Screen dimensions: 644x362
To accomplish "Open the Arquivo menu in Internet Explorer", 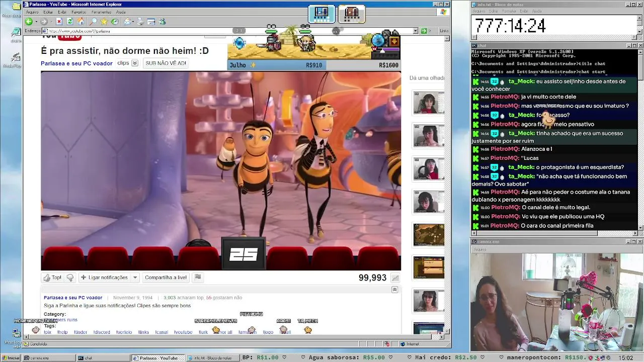I will [32, 12].
